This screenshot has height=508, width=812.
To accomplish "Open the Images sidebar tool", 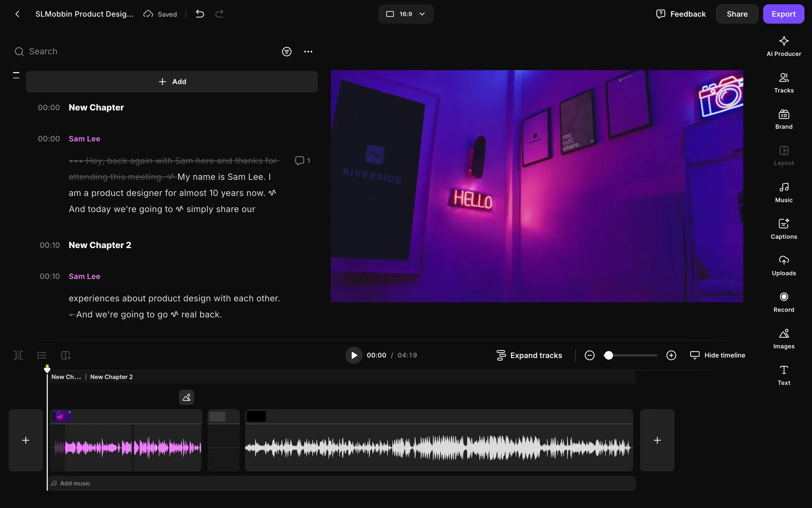I will pyautogui.click(x=784, y=339).
